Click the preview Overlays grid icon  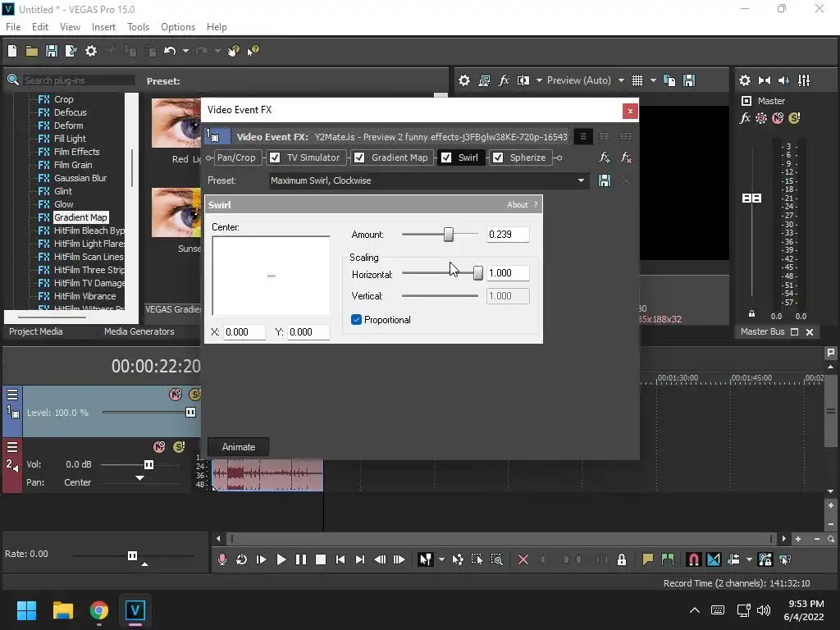click(x=637, y=80)
